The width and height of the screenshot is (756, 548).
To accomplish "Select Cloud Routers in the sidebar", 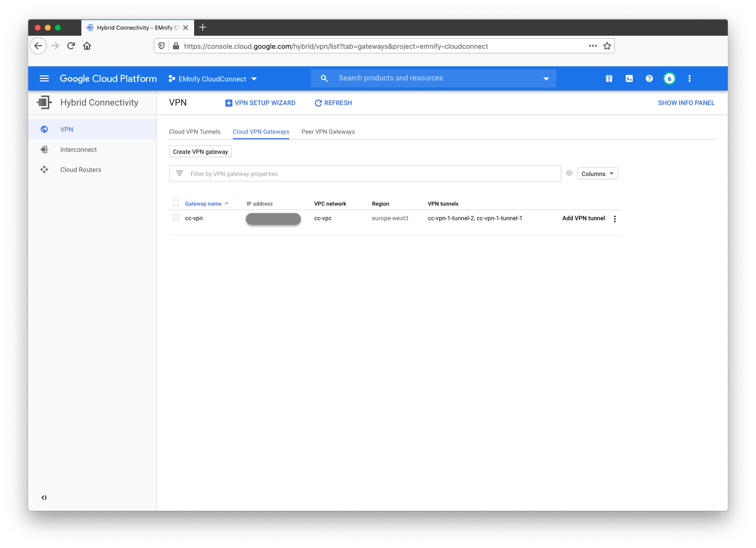I will pos(80,169).
